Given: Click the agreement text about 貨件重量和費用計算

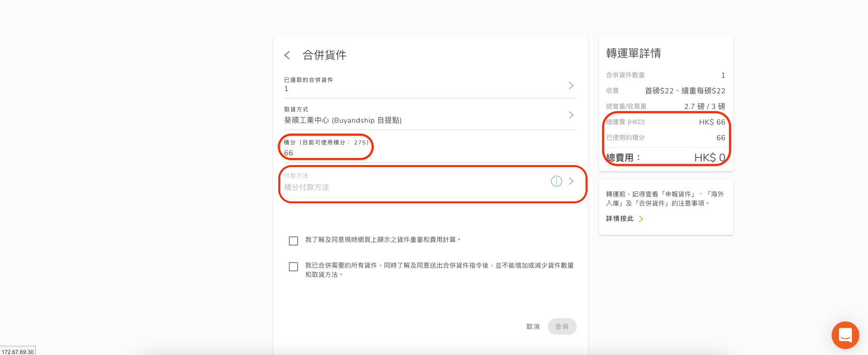Looking at the screenshot, I should pos(383,240).
